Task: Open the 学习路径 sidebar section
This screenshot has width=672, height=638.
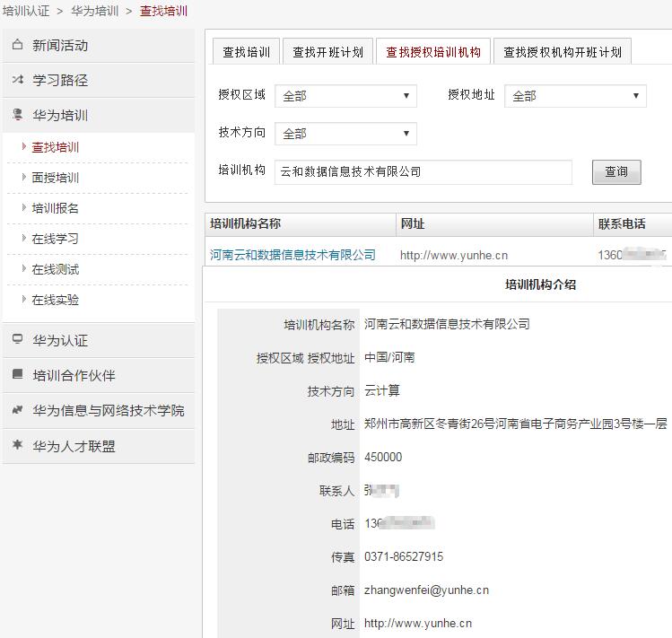Action: [99, 81]
